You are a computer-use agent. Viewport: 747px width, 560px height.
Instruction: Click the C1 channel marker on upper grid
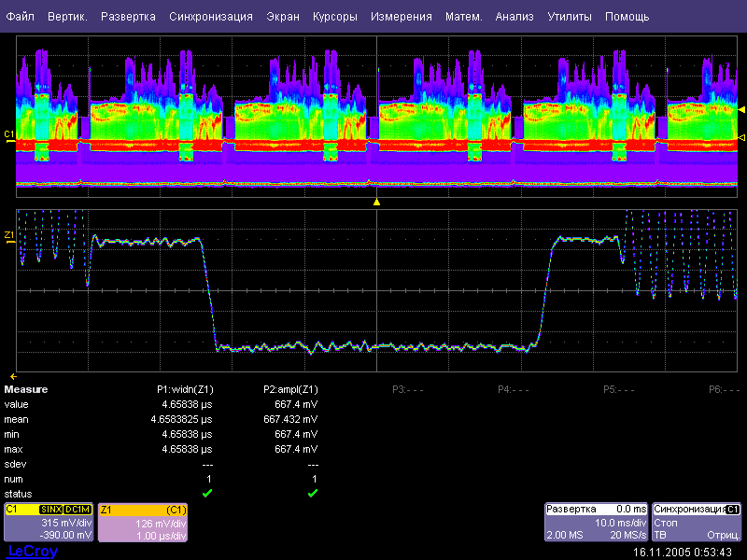(9, 135)
